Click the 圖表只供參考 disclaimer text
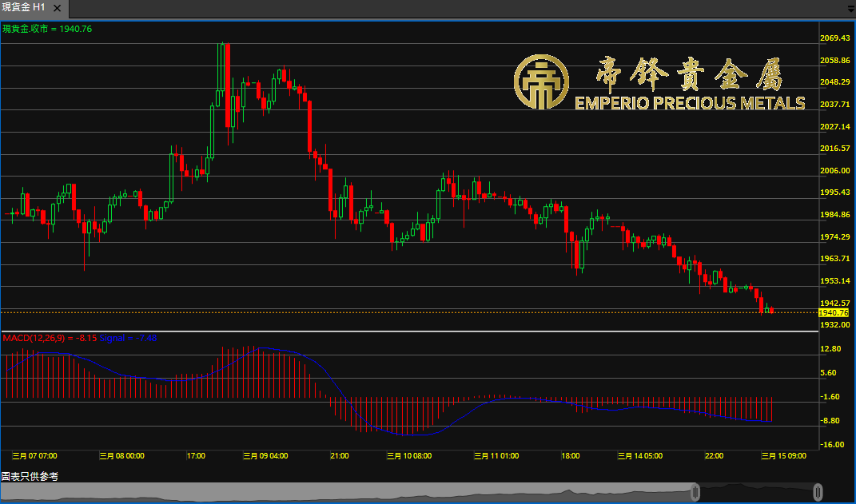The height and width of the screenshot is (504, 856). (30, 477)
